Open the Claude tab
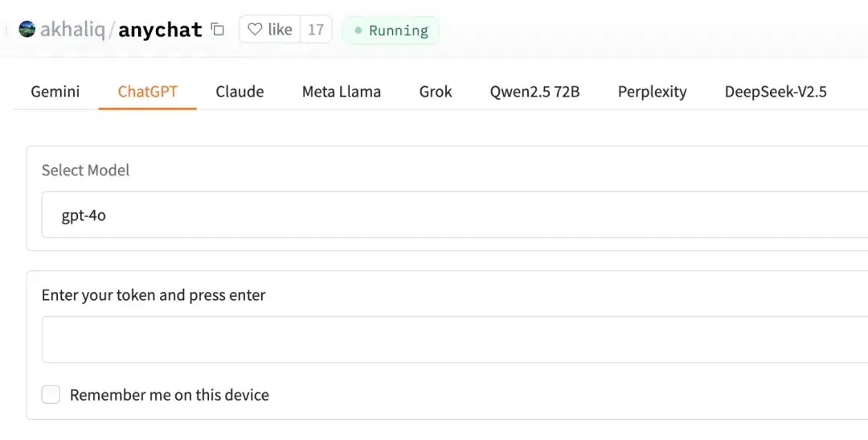This screenshot has width=868, height=440. click(240, 92)
